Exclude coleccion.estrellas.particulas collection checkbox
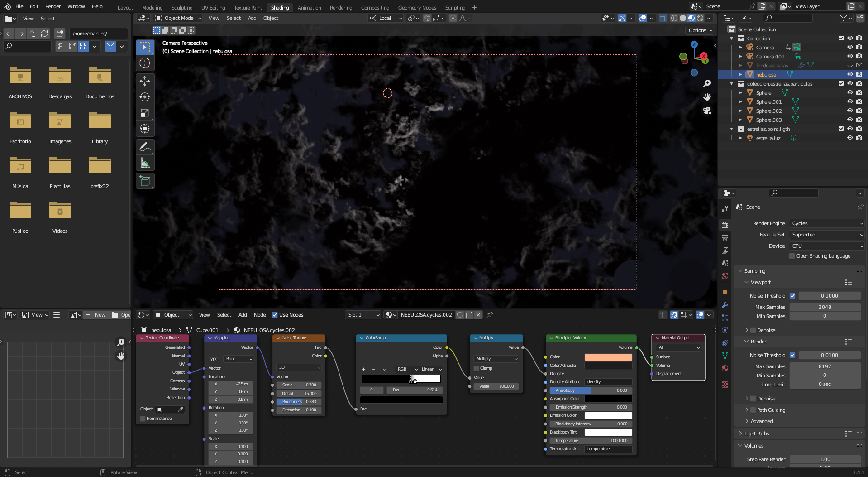868x477 pixels. point(841,83)
